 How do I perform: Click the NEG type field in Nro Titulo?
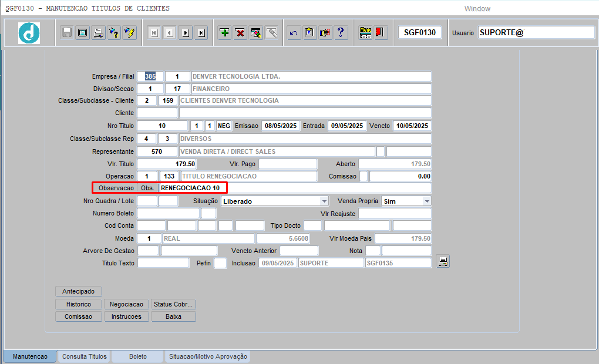tap(224, 126)
